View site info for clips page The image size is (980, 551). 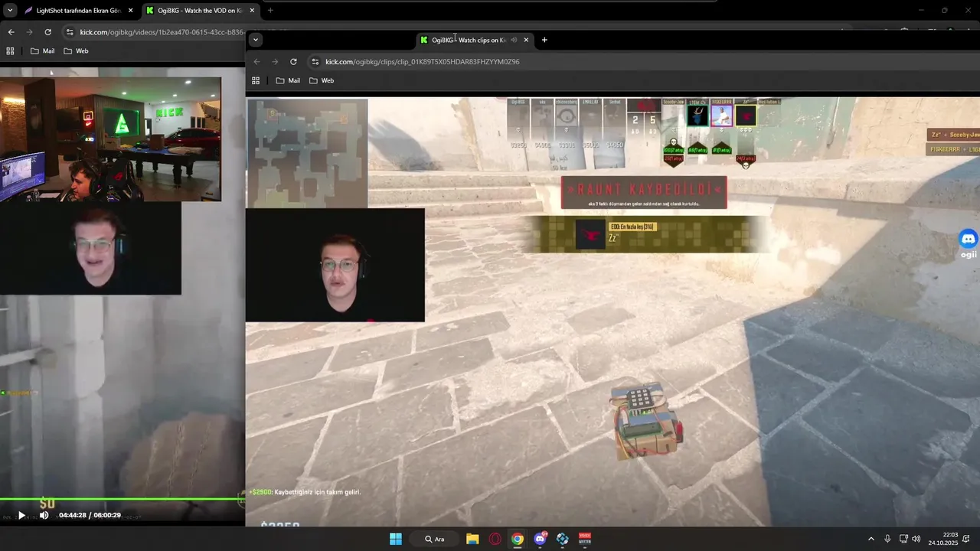pyautogui.click(x=315, y=61)
